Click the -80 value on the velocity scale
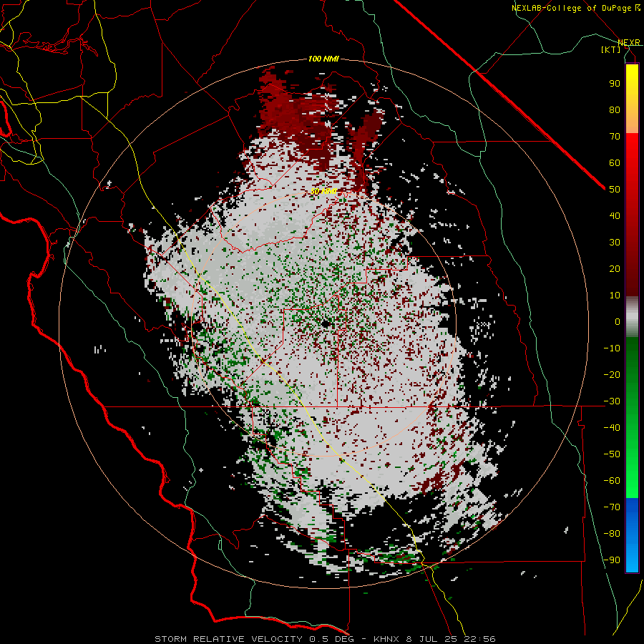This screenshot has height=644, width=644. [612, 534]
